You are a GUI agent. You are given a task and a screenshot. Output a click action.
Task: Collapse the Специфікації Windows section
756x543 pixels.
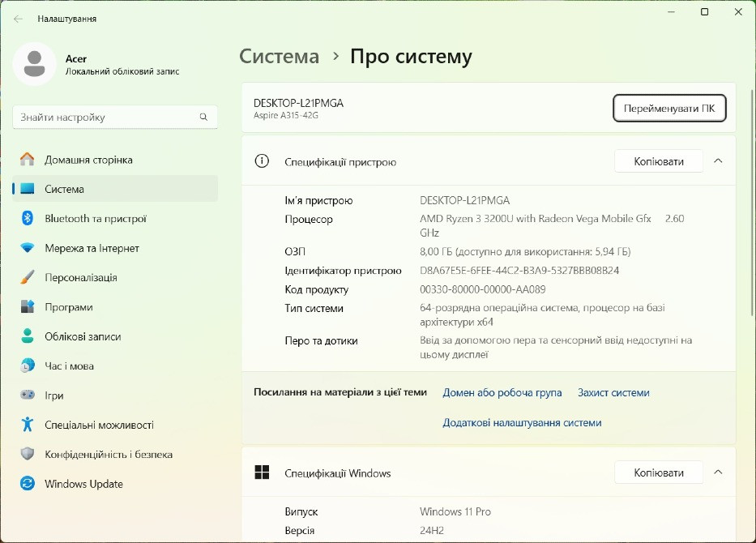coord(718,472)
